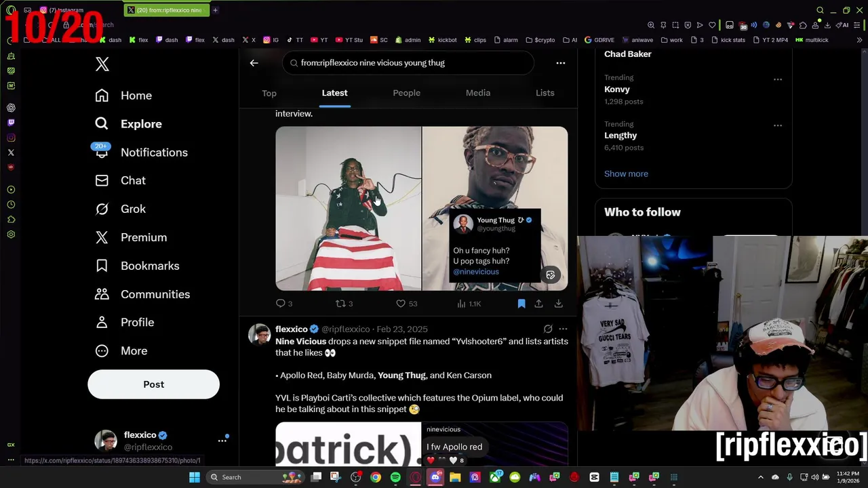Open Spotify from the taskbar

395,477
